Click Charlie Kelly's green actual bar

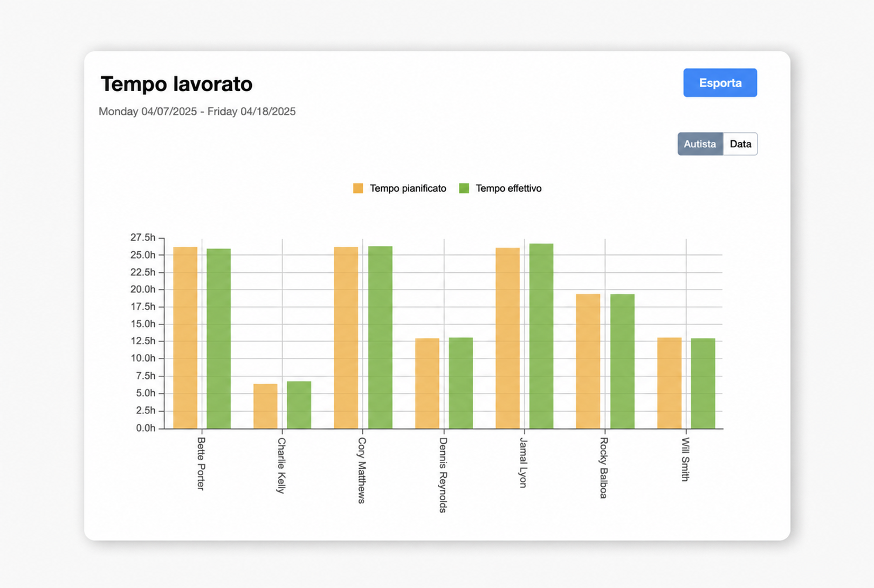(299, 405)
